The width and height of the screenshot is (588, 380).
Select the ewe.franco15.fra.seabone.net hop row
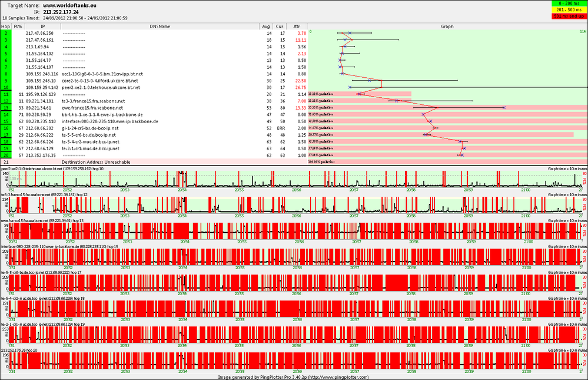click(x=154, y=108)
